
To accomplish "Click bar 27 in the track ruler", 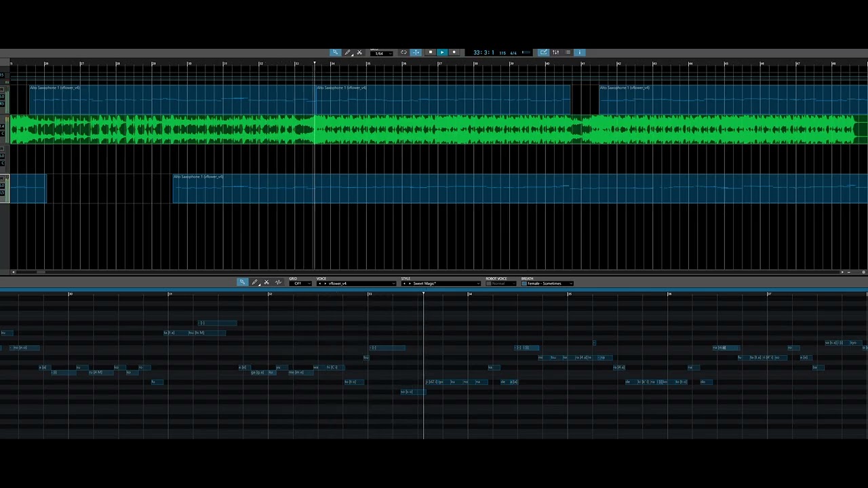I will [x=82, y=64].
